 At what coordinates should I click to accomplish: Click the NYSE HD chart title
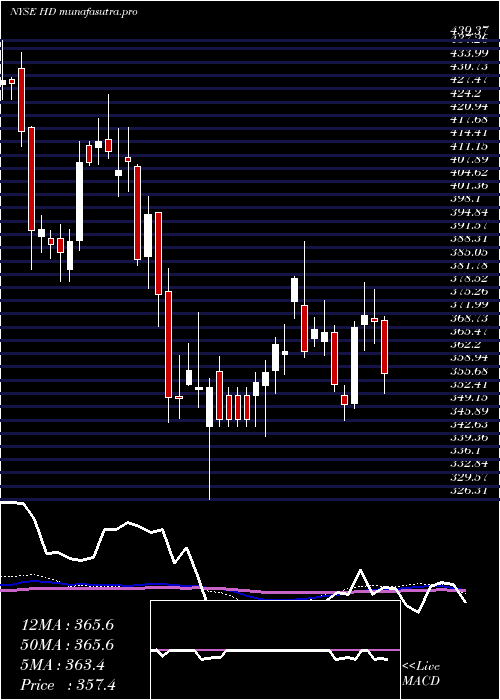(x=73, y=12)
